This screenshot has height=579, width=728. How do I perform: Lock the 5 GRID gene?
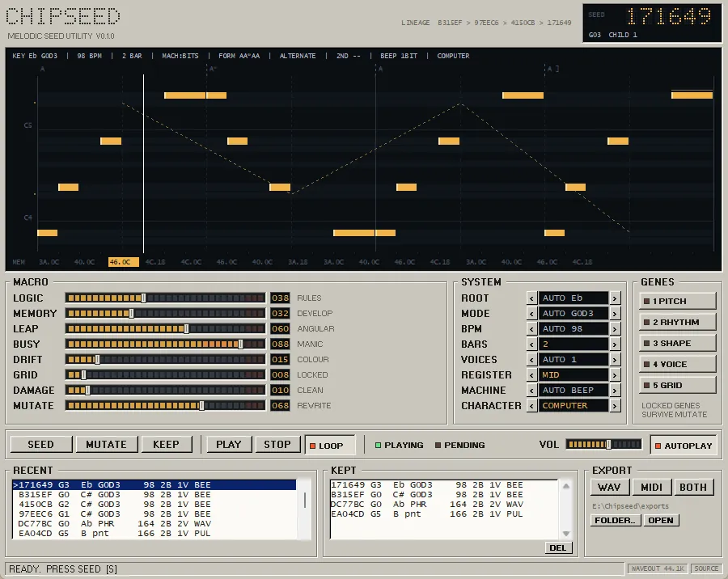click(677, 385)
